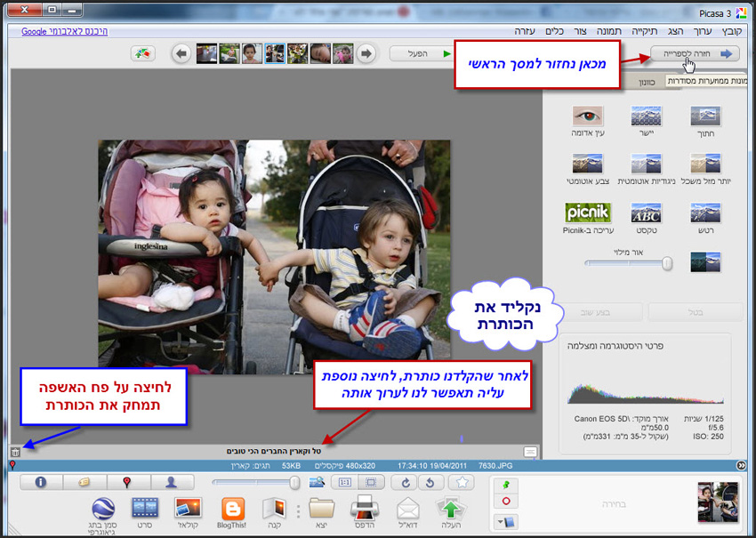Click the red pin in the blue status bar

(12, 466)
